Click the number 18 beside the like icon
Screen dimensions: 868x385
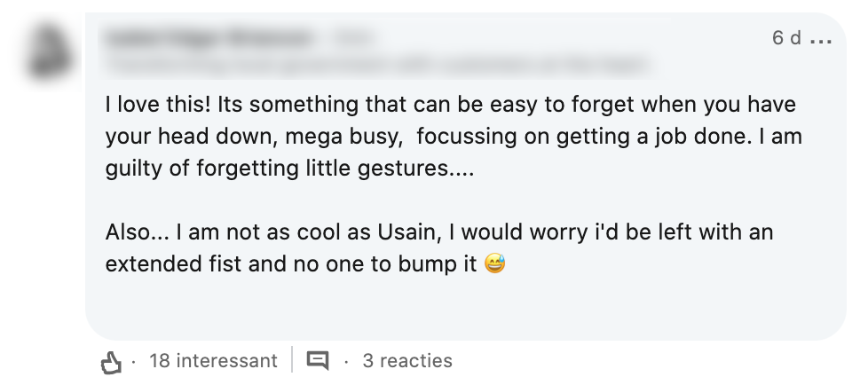160,361
